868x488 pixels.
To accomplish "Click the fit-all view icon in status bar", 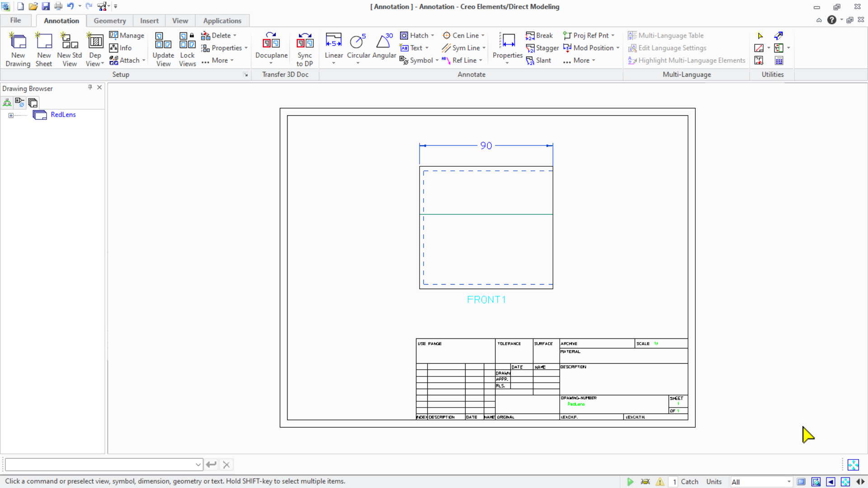I will click(845, 482).
